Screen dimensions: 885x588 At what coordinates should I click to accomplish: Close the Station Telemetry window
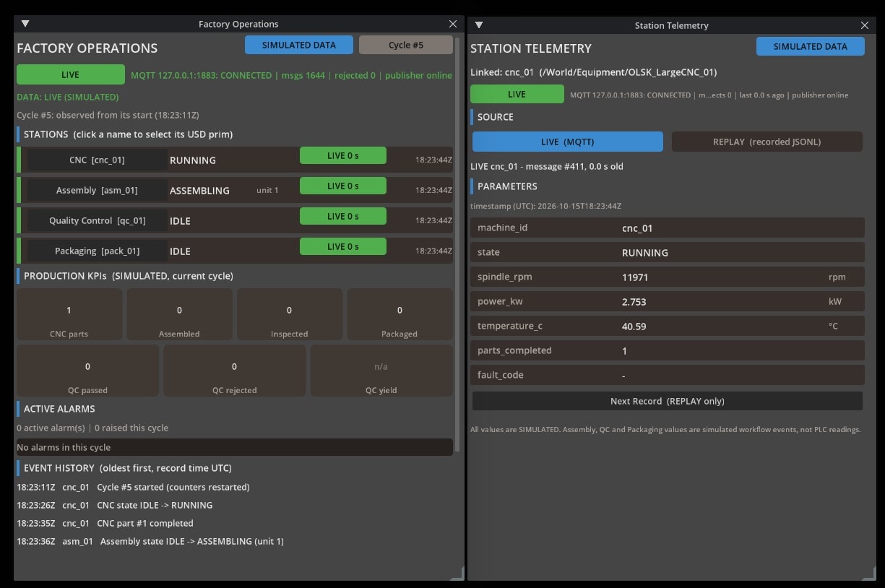point(865,25)
